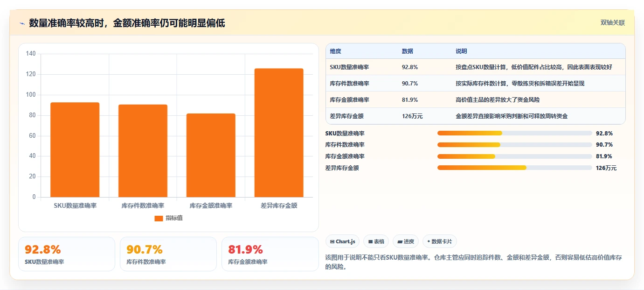Click table cell 库存件数准确率
This screenshot has height=290, width=644.
click(349, 84)
